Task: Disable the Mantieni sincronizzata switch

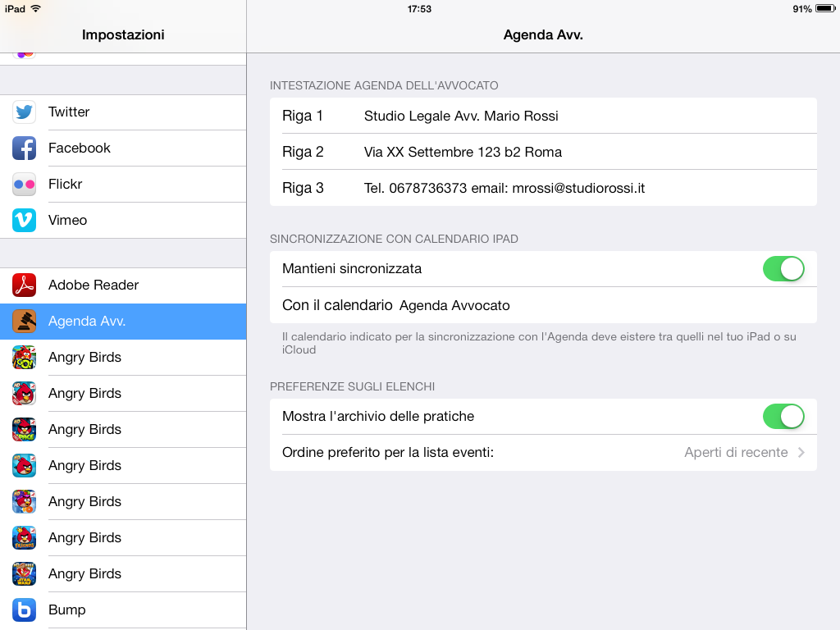Action: tap(783, 269)
